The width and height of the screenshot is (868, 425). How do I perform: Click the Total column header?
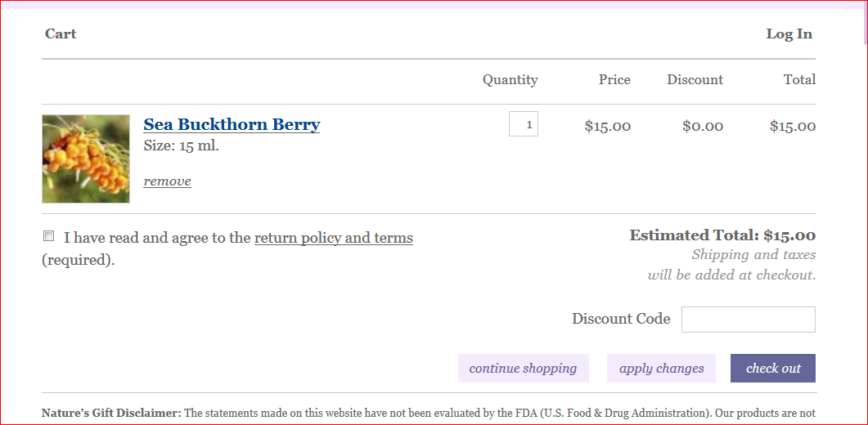tap(799, 80)
